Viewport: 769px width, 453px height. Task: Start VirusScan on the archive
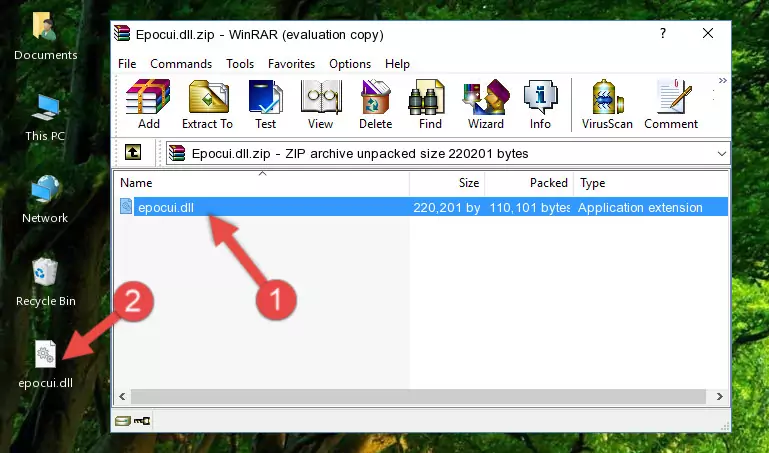click(607, 104)
